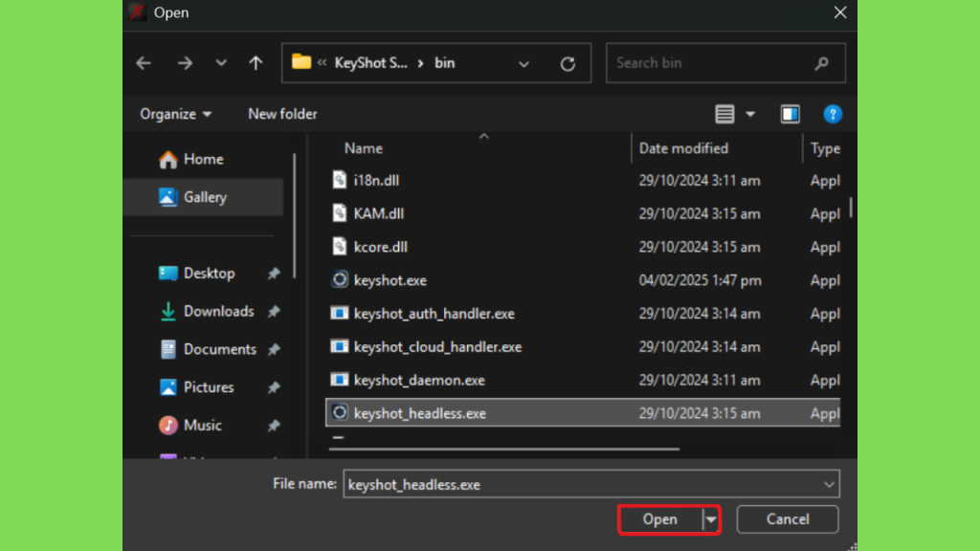
Task: Click inside the File name field
Action: point(591,484)
